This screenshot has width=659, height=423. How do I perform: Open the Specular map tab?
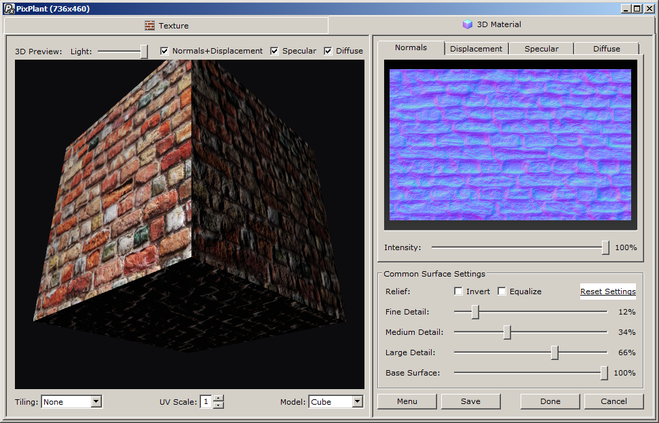[541, 49]
